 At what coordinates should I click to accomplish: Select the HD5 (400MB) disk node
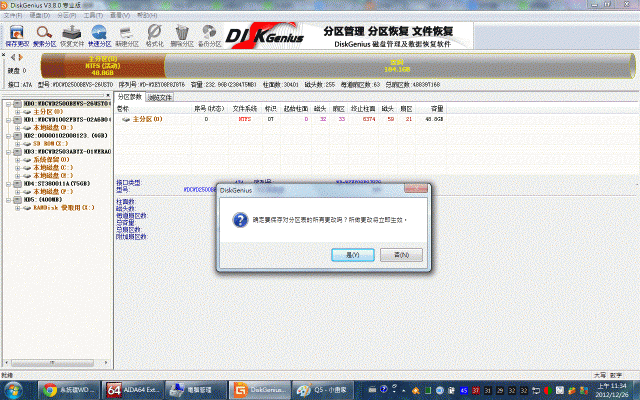click(43, 200)
